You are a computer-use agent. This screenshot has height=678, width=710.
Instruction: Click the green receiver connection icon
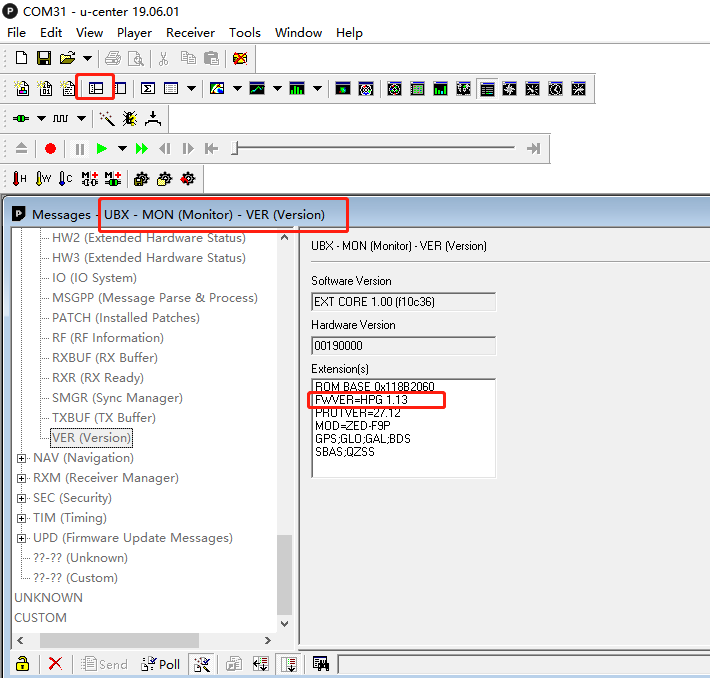[21, 119]
